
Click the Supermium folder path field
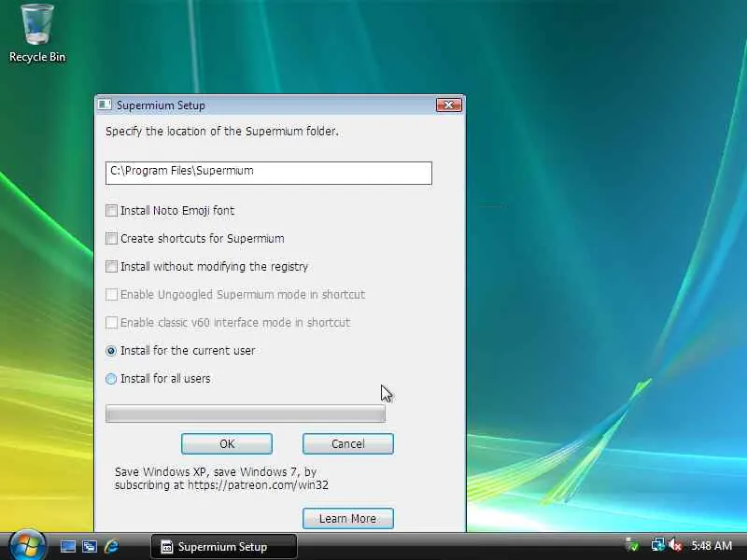pyautogui.click(x=269, y=173)
